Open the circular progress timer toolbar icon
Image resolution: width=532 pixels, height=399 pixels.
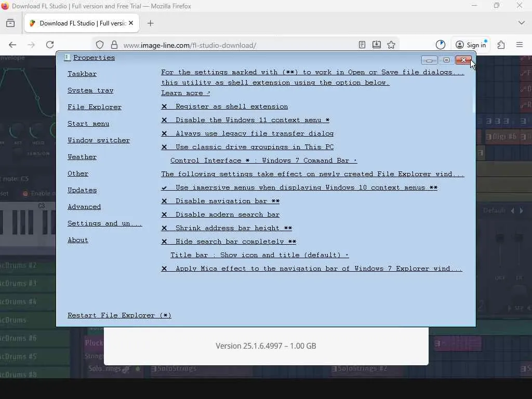[441, 45]
